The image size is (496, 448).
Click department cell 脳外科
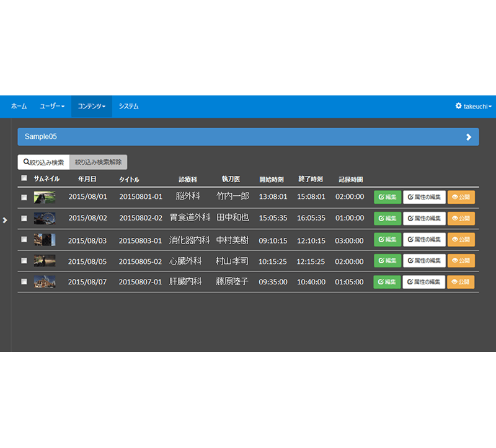pyautogui.click(x=188, y=196)
